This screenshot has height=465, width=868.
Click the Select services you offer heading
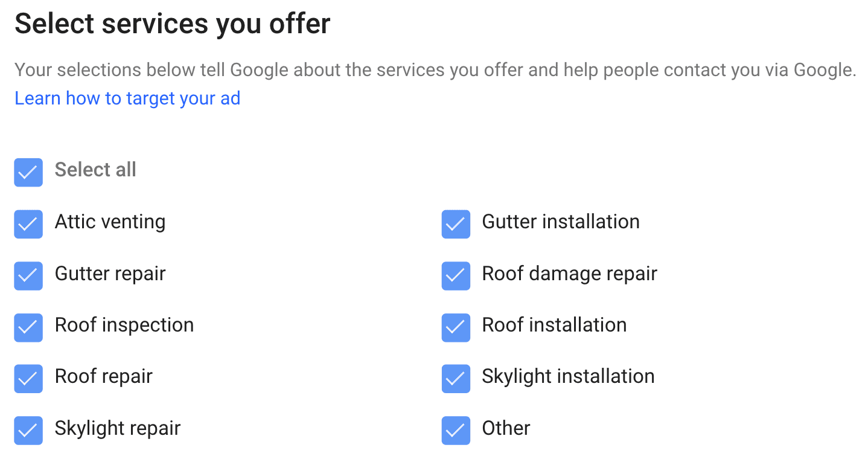coord(173,24)
